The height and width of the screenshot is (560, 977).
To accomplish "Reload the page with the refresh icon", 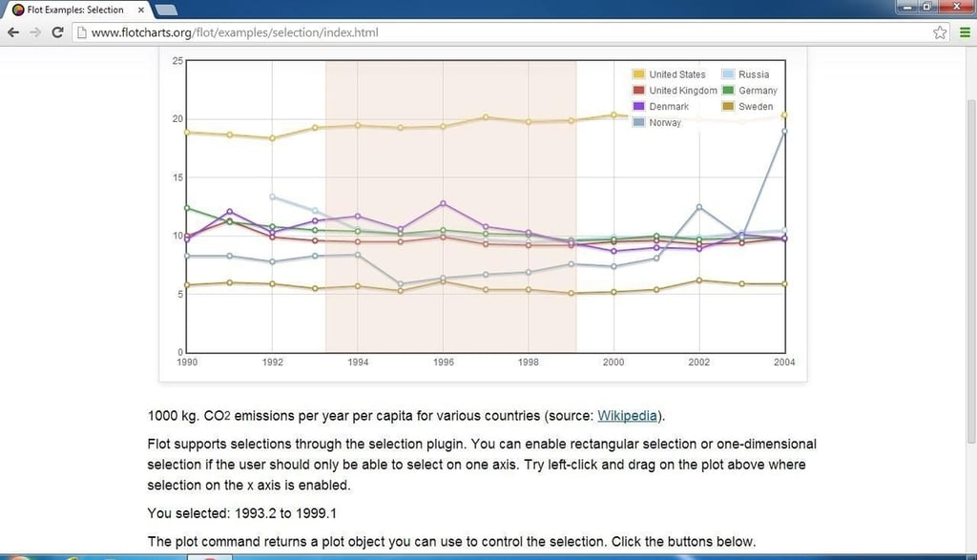I will pyautogui.click(x=57, y=32).
